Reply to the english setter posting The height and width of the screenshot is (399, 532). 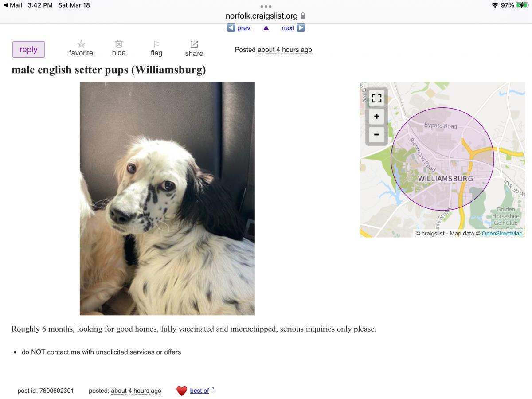tap(28, 49)
